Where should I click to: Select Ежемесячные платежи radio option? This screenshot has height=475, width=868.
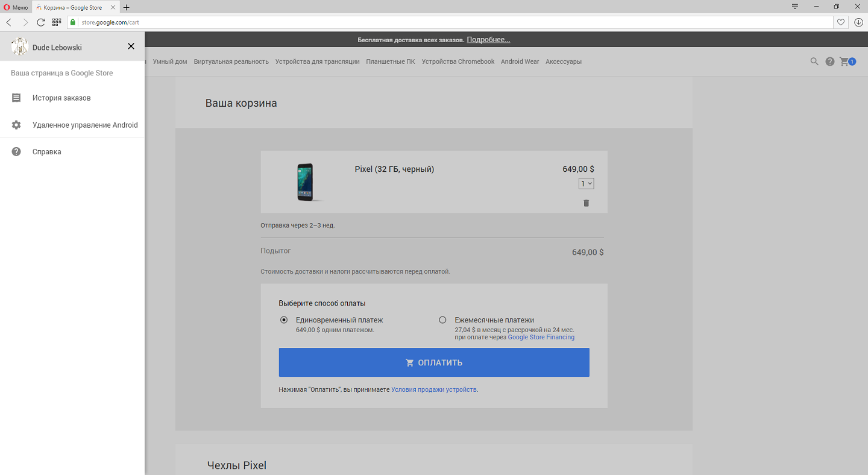[442, 320]
